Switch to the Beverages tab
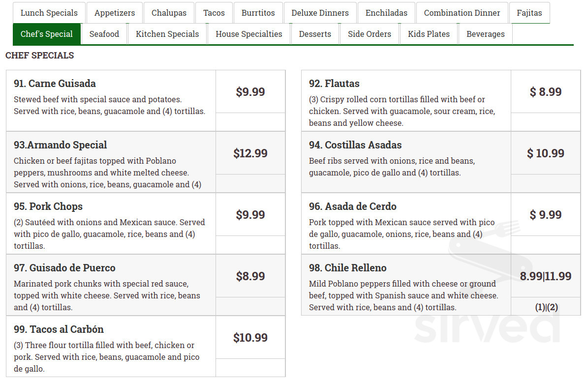This screenshot has height=381, width=588. click(x=486, y=34)
